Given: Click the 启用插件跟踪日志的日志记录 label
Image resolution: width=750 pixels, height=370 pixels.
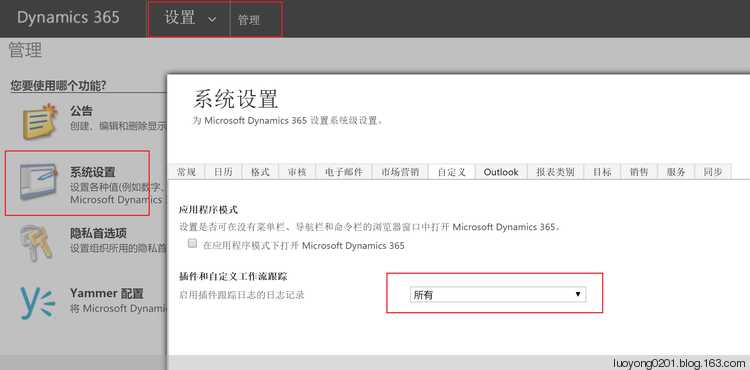Looking at the screenshot, I should [242, 295].
